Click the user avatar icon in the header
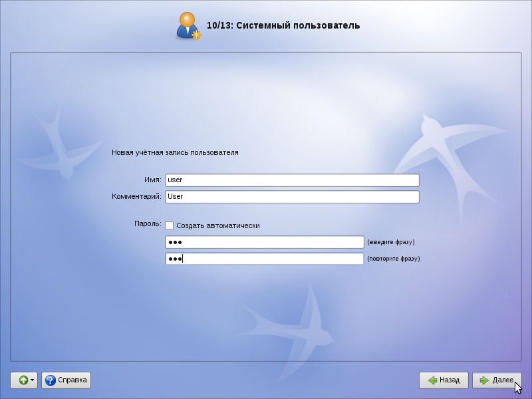 tap(188, 25)
